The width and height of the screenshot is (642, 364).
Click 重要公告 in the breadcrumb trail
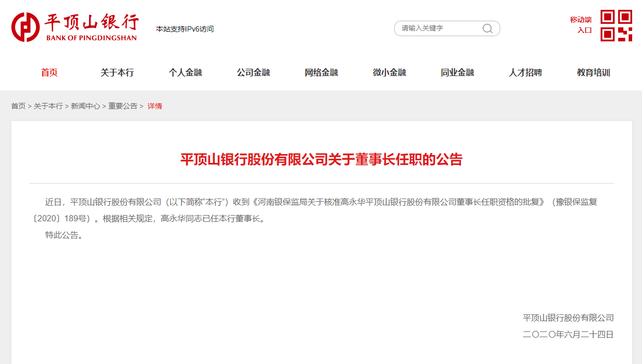click(123, 106)
